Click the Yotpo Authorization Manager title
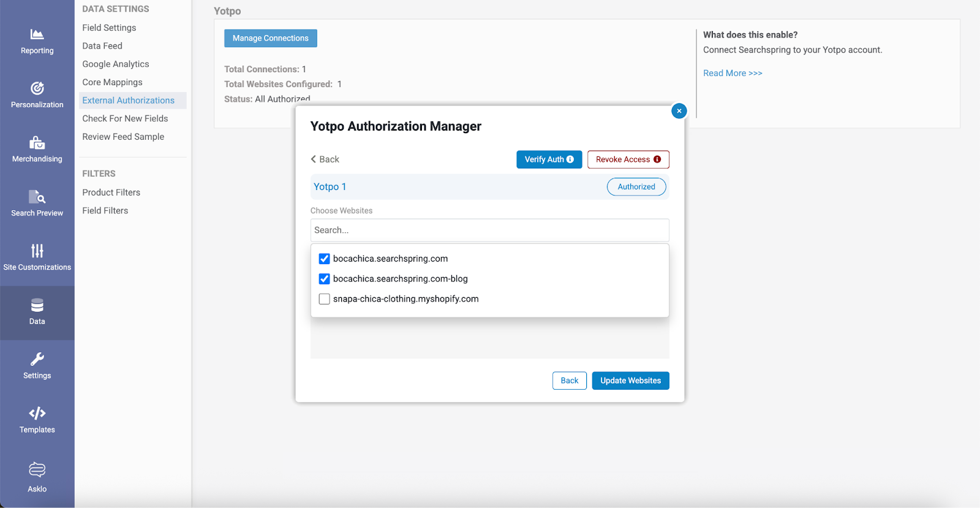 (x=396, y=126)
